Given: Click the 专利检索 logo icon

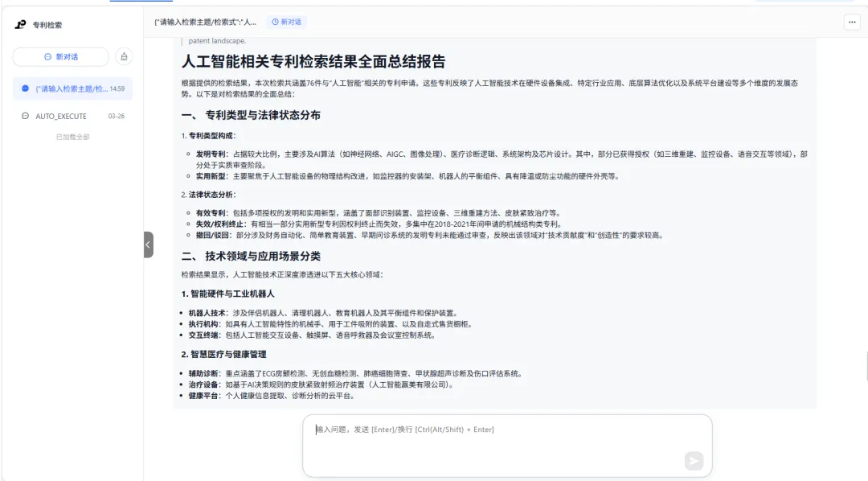Looking at the screenshot, I should 20,24.
